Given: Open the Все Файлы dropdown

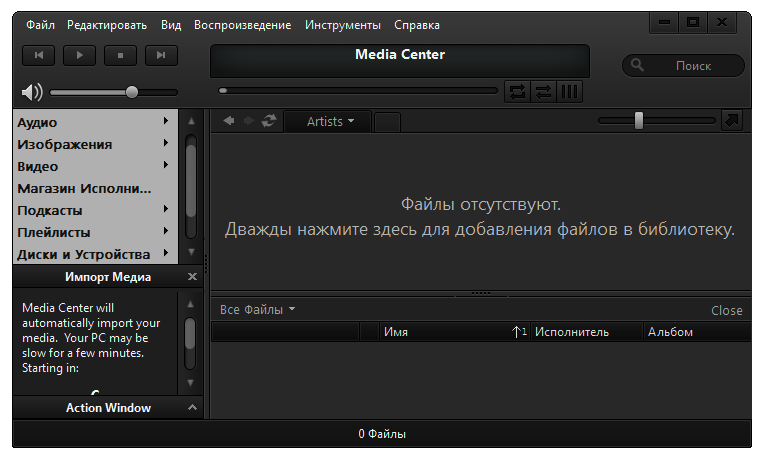Looking at the screenshot, I should coord(257,309).
